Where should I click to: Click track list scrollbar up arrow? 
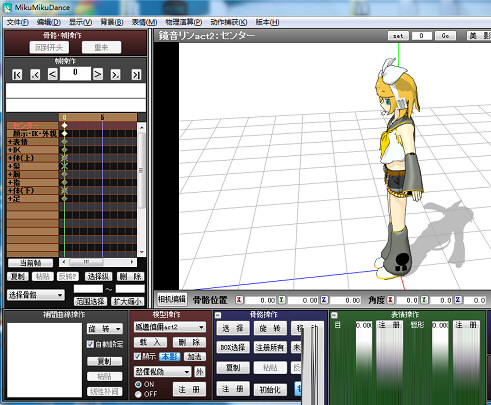(x=142, y=128)
